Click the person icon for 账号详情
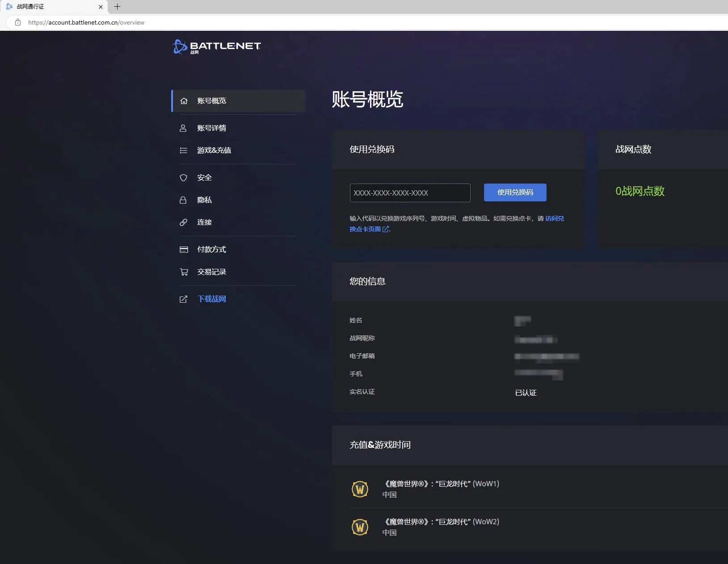The height and width of the screenshot is (564, 728). pyautogui.click(x=183, y=128)
